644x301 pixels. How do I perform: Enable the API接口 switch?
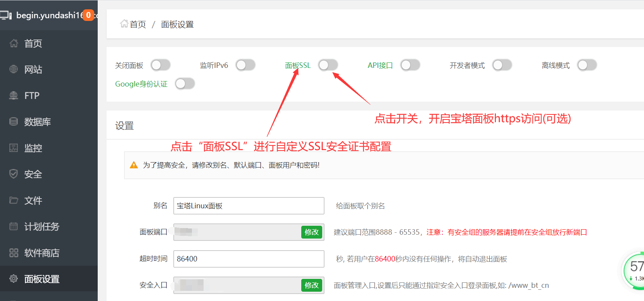411,65
